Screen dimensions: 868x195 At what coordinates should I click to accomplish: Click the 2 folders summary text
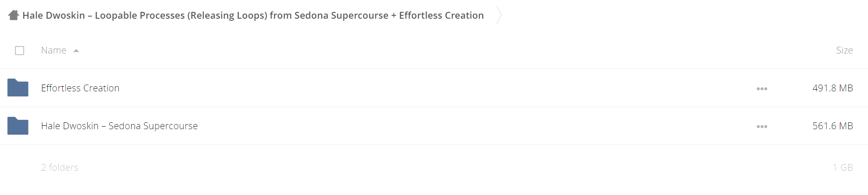[60, 167]
